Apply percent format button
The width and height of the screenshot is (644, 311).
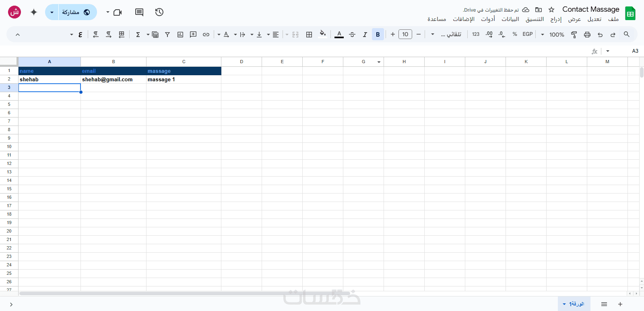(515, 34)
